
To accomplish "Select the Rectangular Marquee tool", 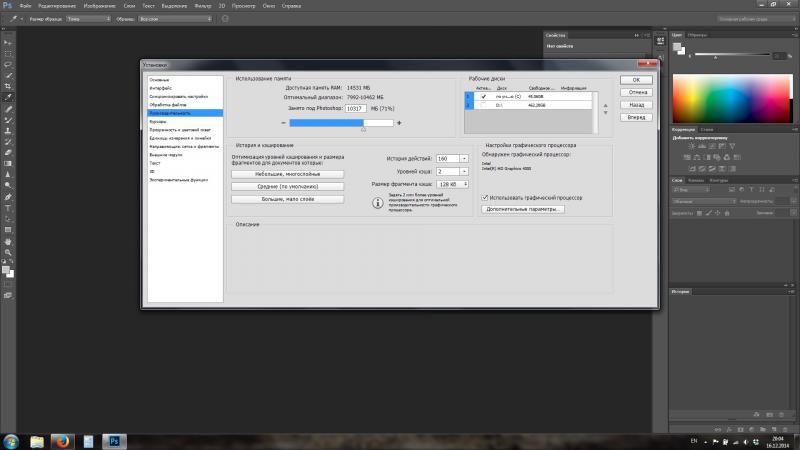I will click(8, 54).
